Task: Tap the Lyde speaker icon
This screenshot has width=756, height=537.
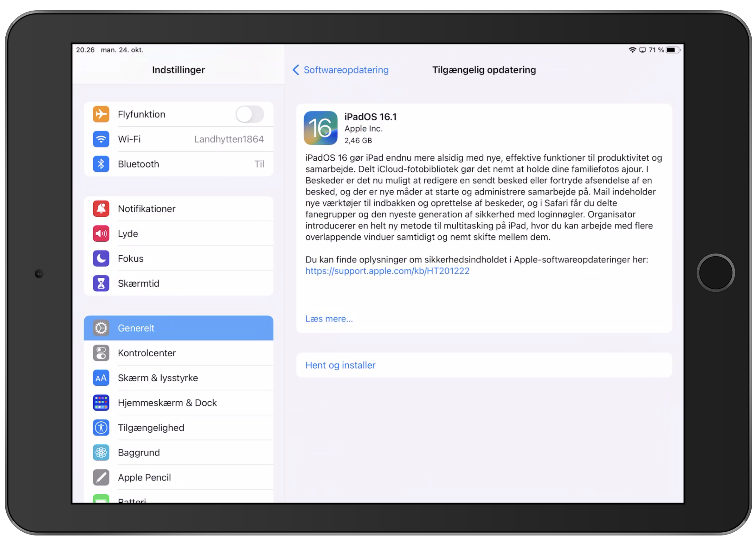Action: click(101, 233)
